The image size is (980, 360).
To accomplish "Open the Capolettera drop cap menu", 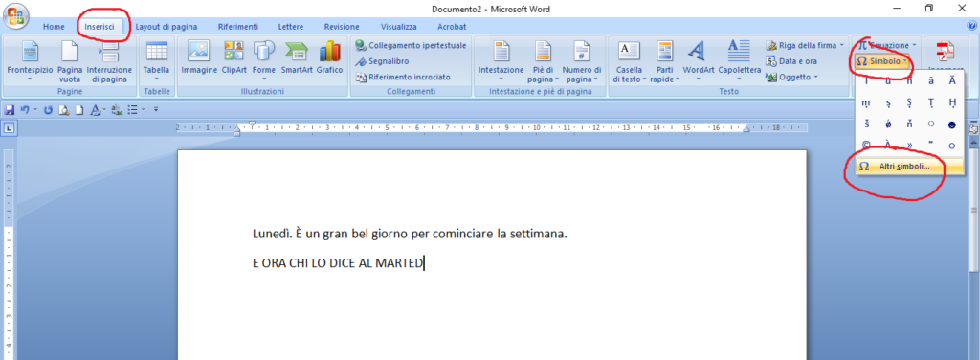I will 740,61.
